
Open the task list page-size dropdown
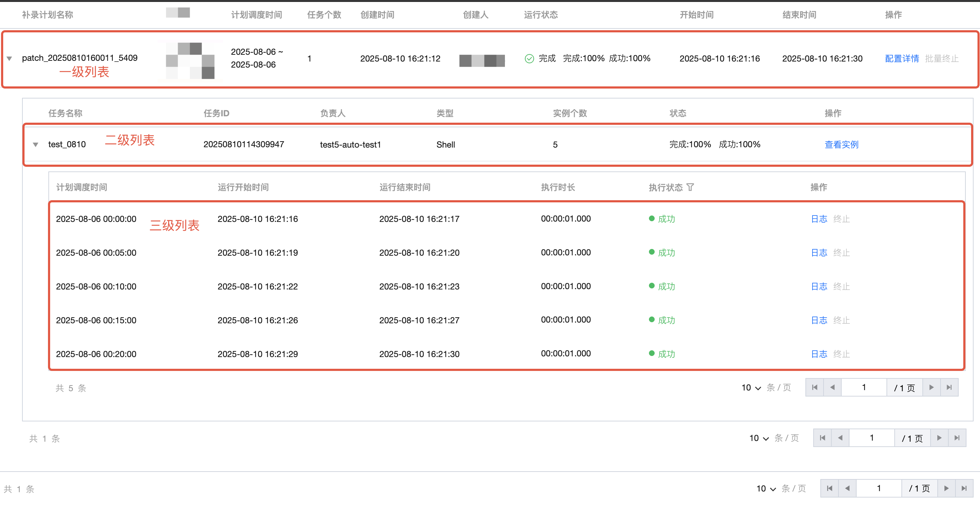[x=759, y=438]
